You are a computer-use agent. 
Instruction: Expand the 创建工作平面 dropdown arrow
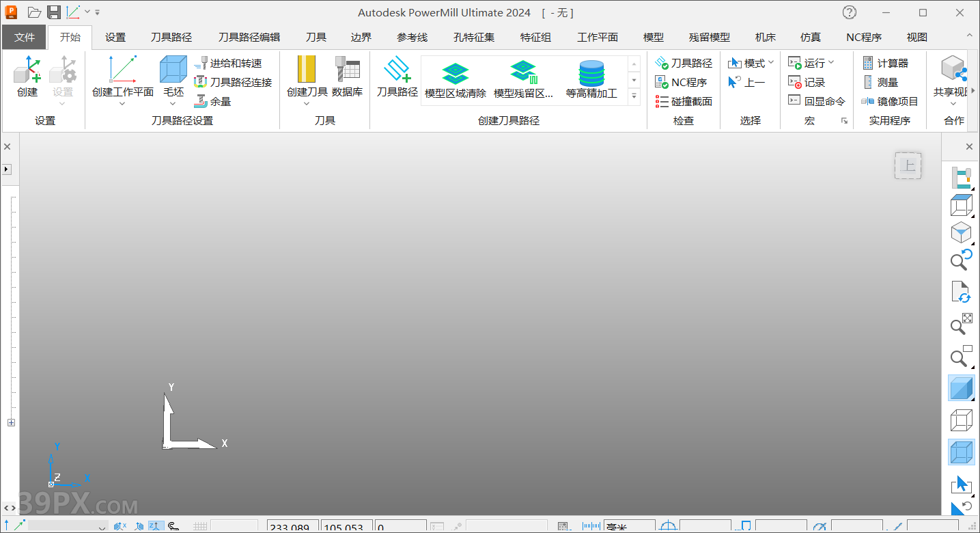[123, 104]
